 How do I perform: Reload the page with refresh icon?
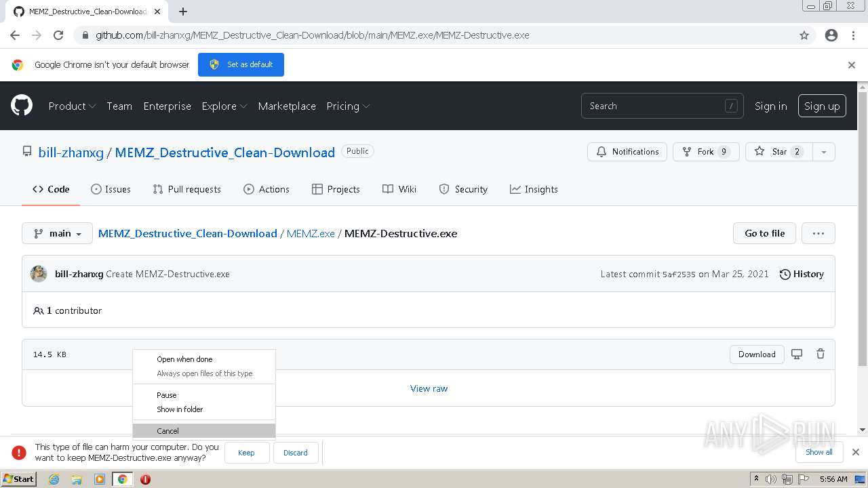tap(58, 35)
